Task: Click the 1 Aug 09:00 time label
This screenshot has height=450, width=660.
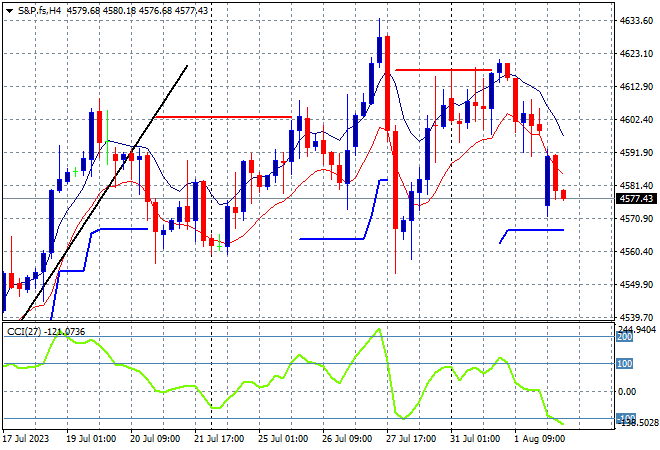Action: point(540,439)
